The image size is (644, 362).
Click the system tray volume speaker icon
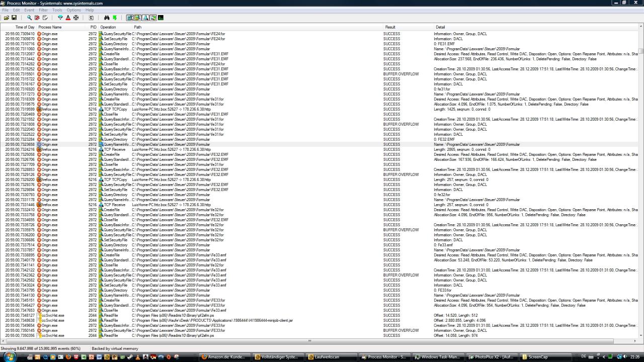pyautogui.click(x=625, y=356)
